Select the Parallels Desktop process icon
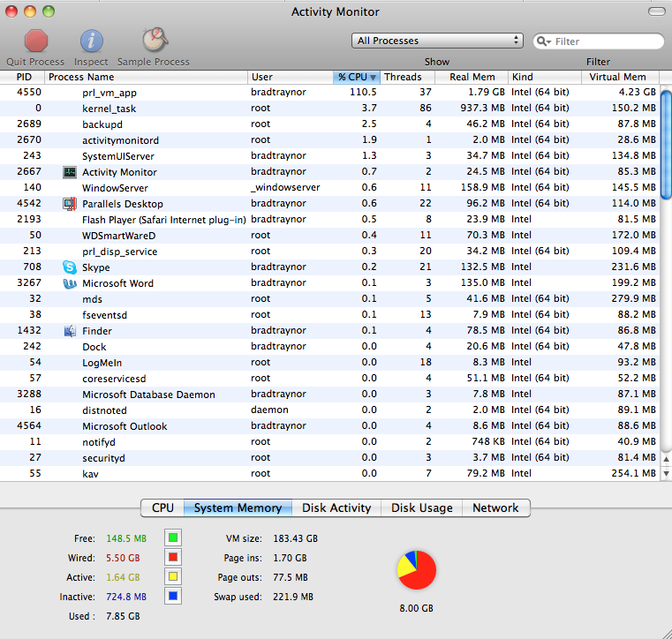Screen dimensions: 672x639 click(70, 204)
